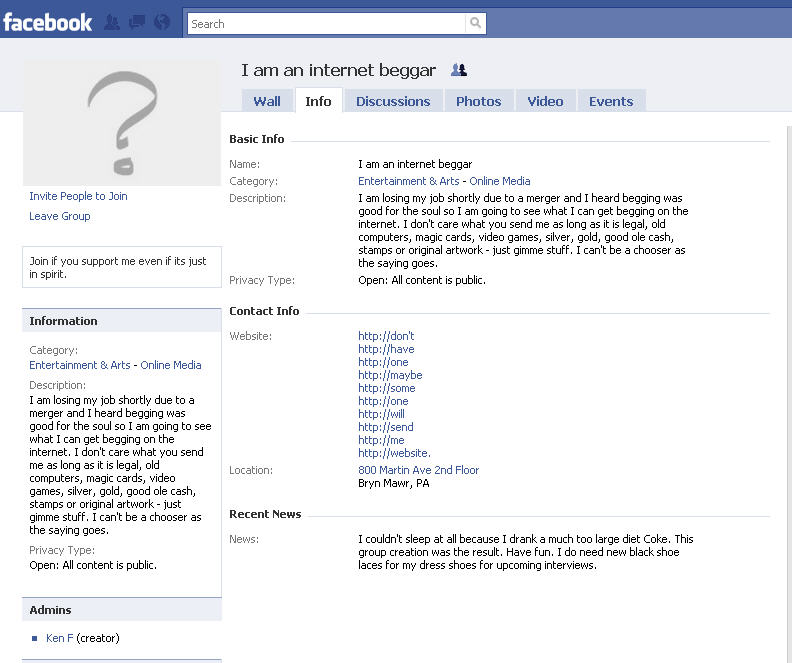792x663 pixels.
Task: Select the Info tab
Action: coord(318,101)
